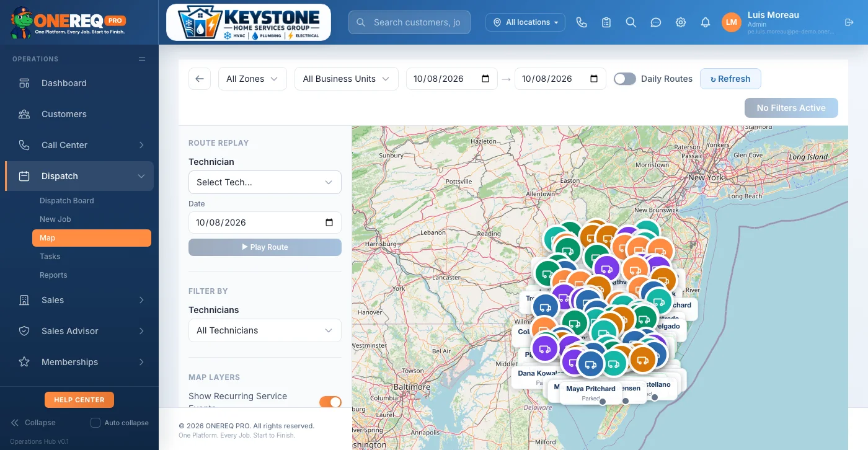This screenshot has height=450, width=868.
Task: Toggle Show Recurring Service Events switch
Action: pyautogui.click(x=330, y=402)
